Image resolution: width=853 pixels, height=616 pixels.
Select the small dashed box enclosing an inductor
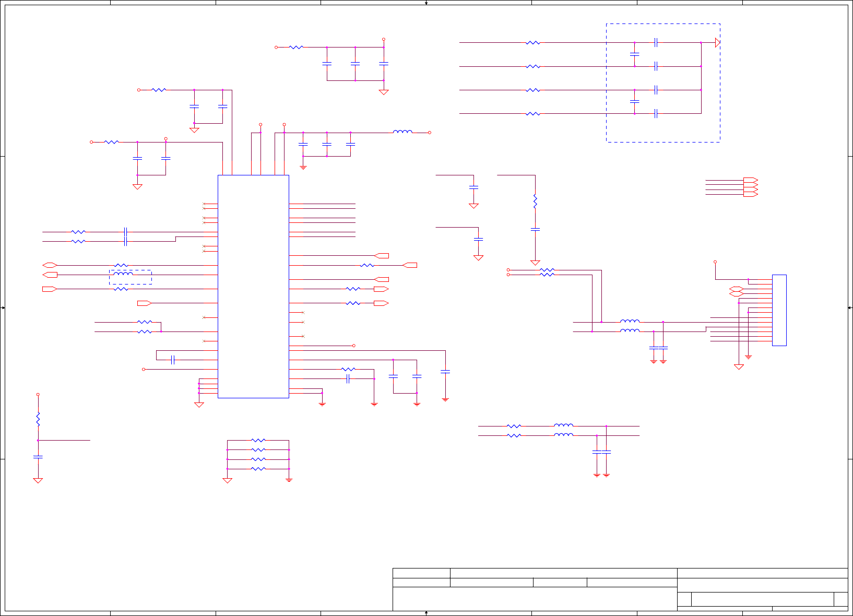[131, 277]
